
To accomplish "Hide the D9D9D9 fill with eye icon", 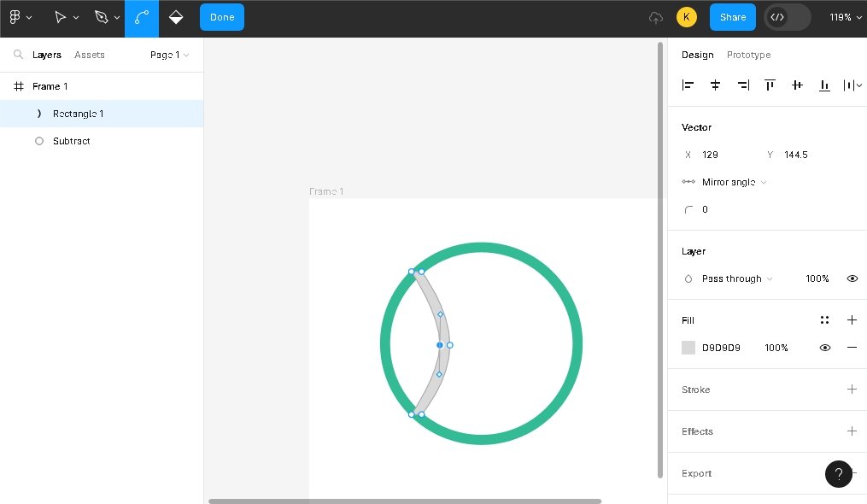I will 825,348.
